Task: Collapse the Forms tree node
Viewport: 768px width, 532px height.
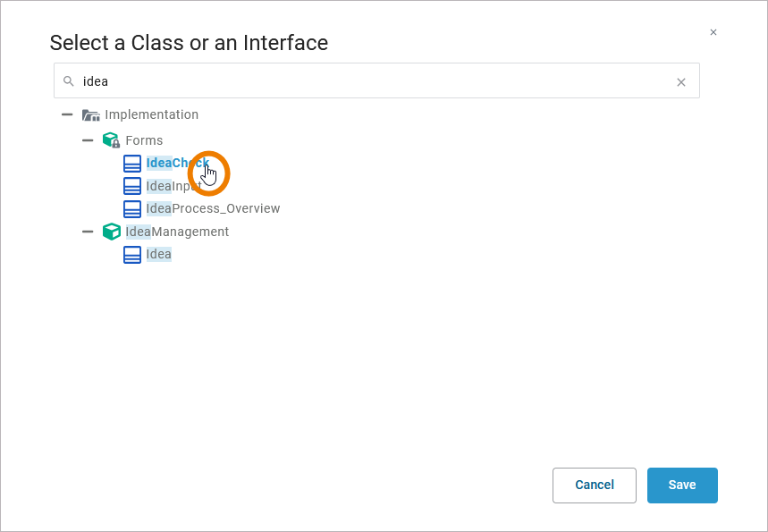Action: pyautogui.click(x=88, y=140)
